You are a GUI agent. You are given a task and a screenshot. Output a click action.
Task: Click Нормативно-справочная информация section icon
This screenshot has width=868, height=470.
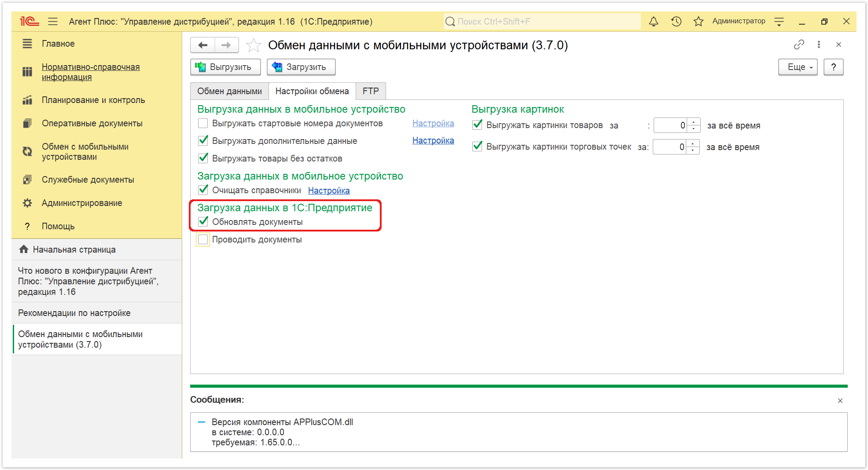(27, 72)
